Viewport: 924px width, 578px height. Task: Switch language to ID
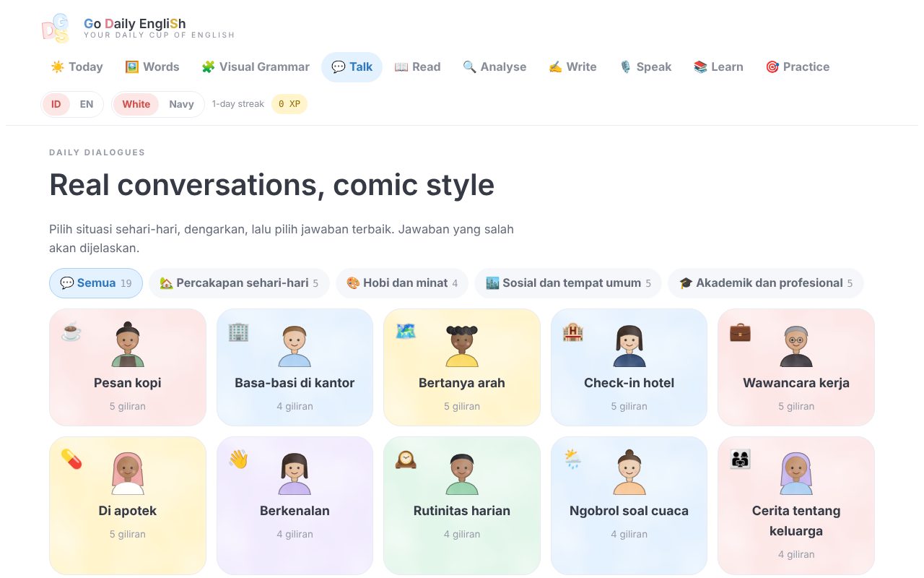(56, 104)
